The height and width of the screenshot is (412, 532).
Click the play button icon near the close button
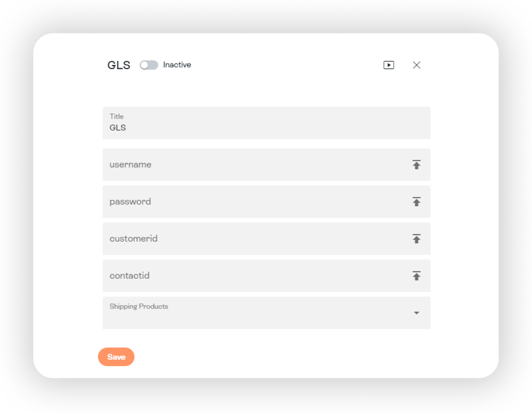(388, 65)
